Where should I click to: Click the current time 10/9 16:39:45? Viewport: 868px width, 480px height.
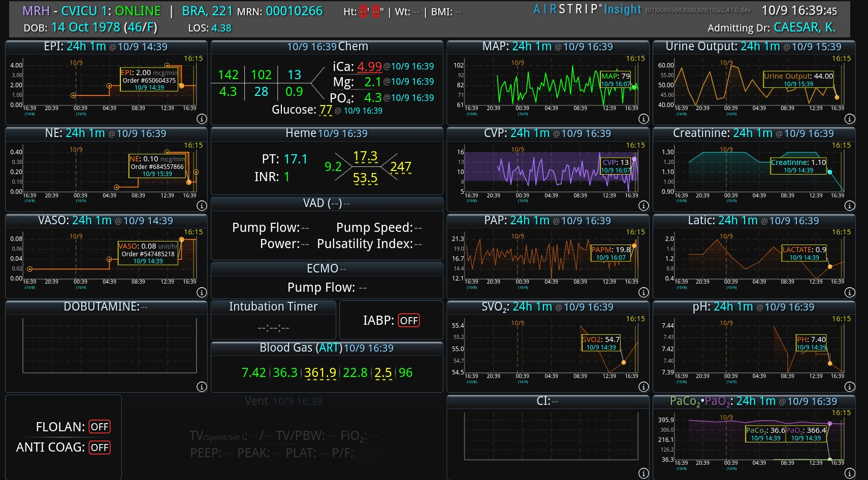coord(799,11)
